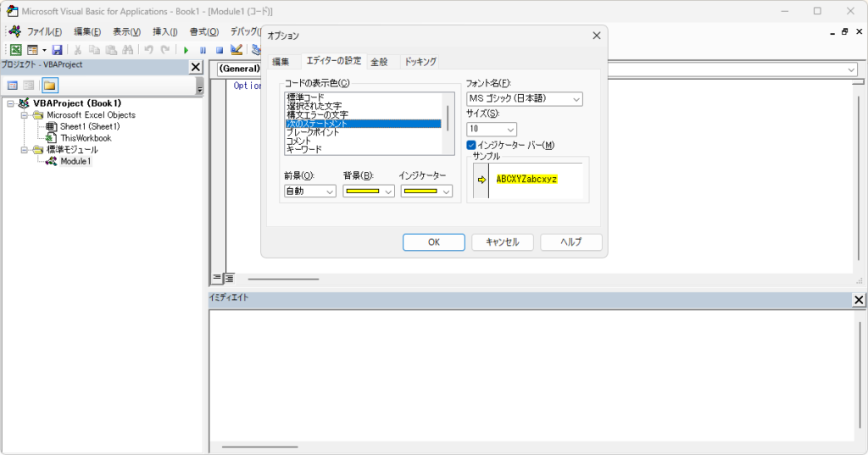Viewport: 868px width, 455px height.
Task: Toggle the インジケーター バー checkbox
Action: click(471, 145)
